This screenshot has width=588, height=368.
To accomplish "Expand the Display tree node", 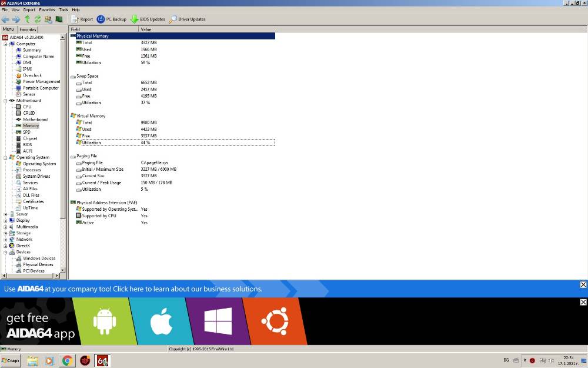I will [x=6, y=221].
